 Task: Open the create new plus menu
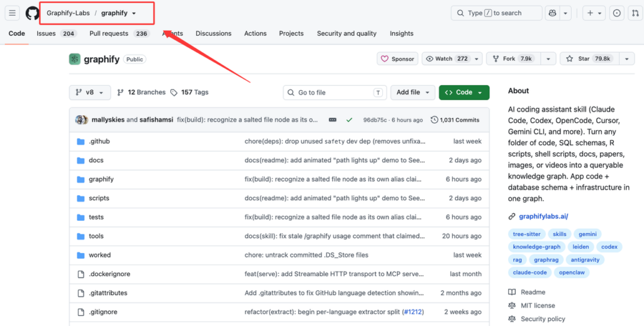(x=594, y=13)
